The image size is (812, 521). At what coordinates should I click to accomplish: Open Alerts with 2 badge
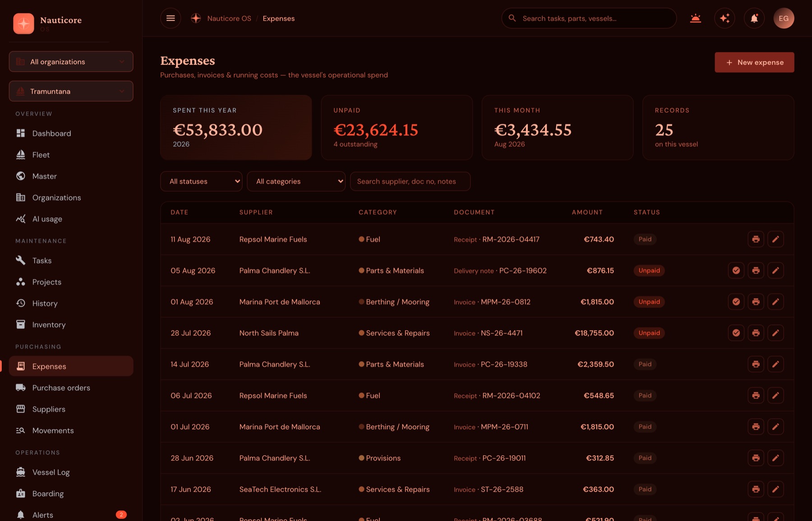pyautogui.click(x=71, y=515)
